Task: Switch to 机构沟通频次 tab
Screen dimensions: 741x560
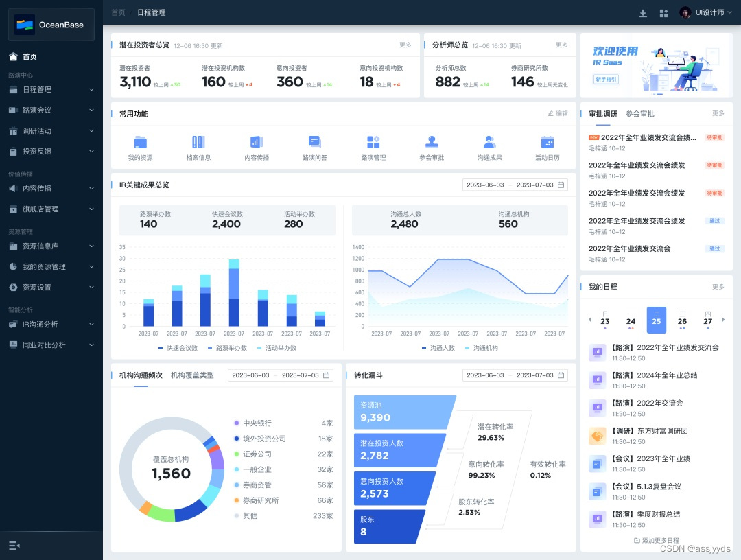Action: point(141,375)
